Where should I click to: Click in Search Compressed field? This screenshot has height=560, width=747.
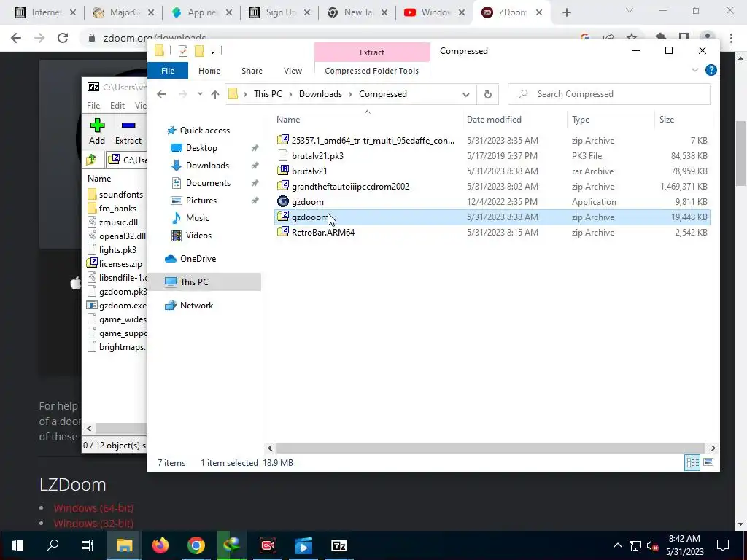(x=609, y=94)
